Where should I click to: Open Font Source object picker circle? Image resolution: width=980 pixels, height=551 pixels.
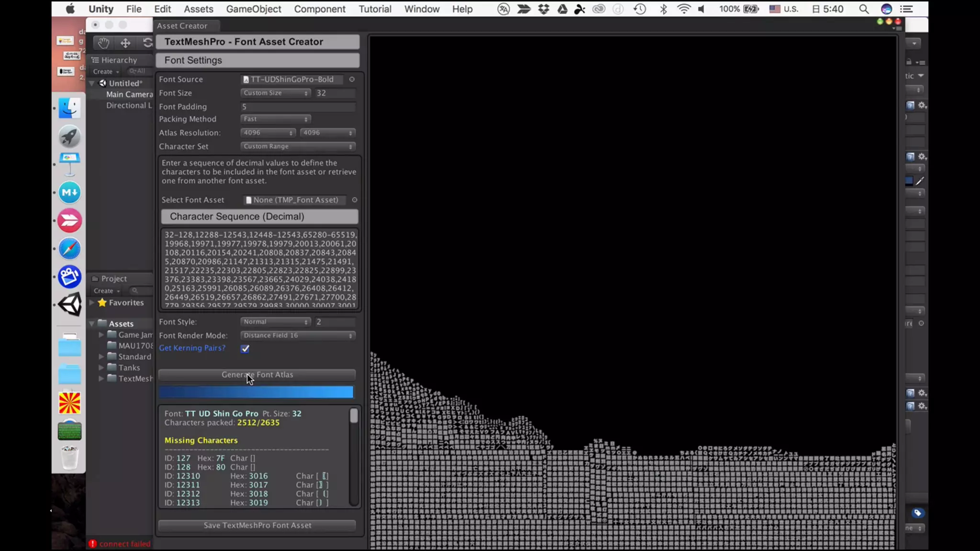(352, 79)
